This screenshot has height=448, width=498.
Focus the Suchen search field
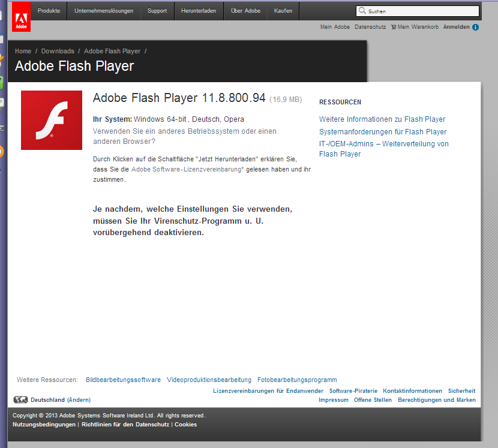(x=418, y=11)
